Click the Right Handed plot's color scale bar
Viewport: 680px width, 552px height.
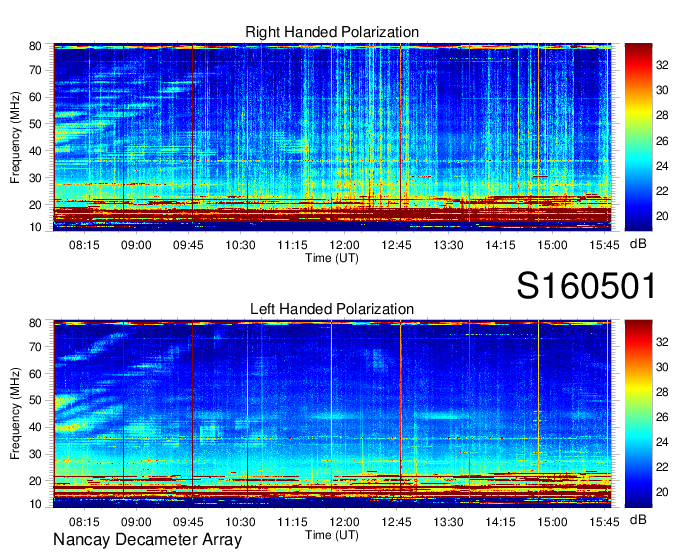(638, 137)
